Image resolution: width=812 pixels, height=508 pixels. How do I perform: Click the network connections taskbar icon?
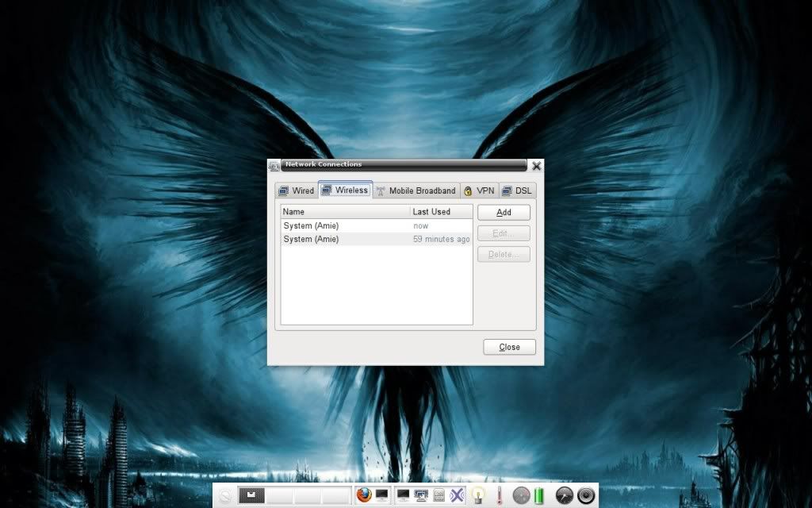[421, 496]
